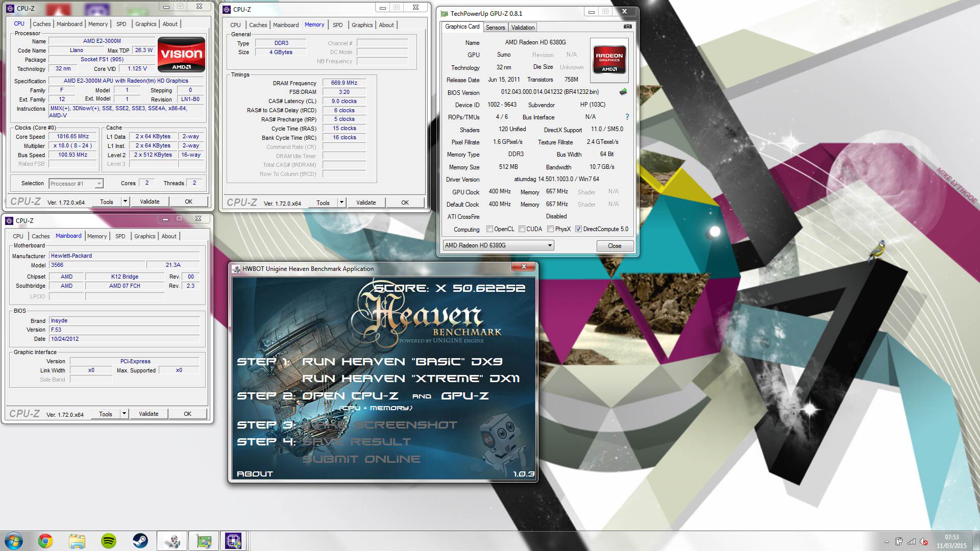Open Steam from the taskbar
The height and width of the screenshot is (551, 980).
tap(140, 541)
